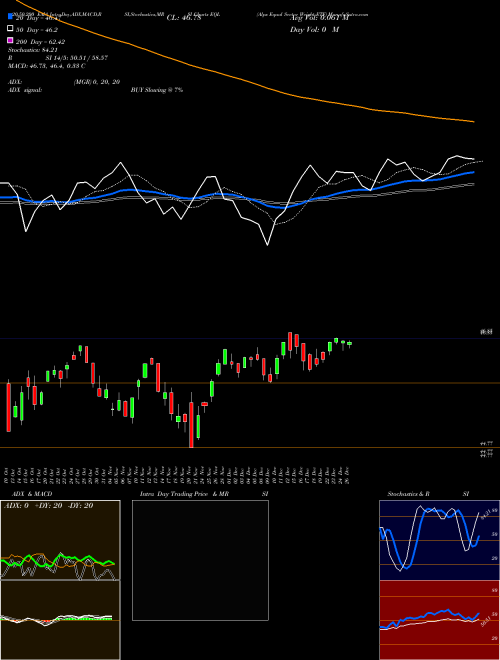Click the magenta 200 Day legend swatch
Screen dimensions: 500x660
pyautogui.click(x=11, y=40)
